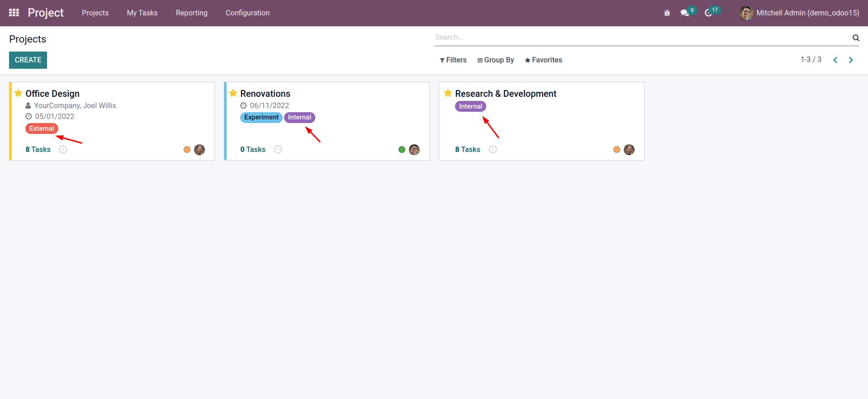Click the 1-3 / 3 pager counter
868x399 pixels.
[811, 60]
